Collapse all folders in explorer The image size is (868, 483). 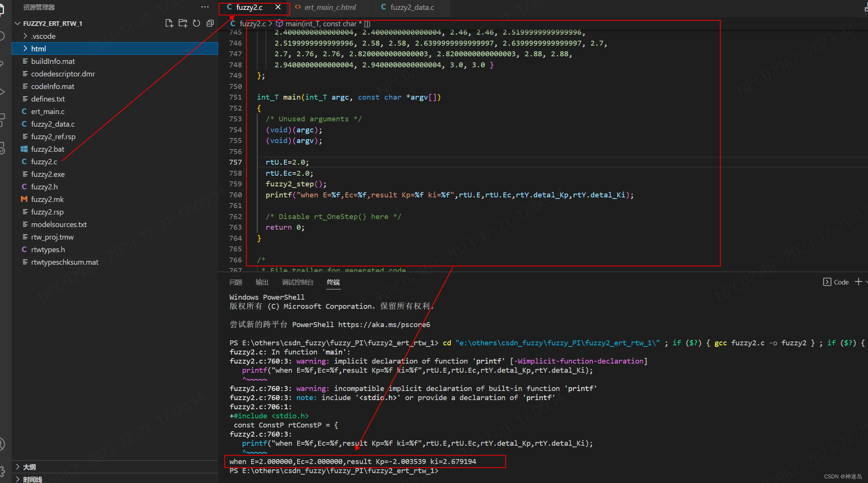(210, 23)
